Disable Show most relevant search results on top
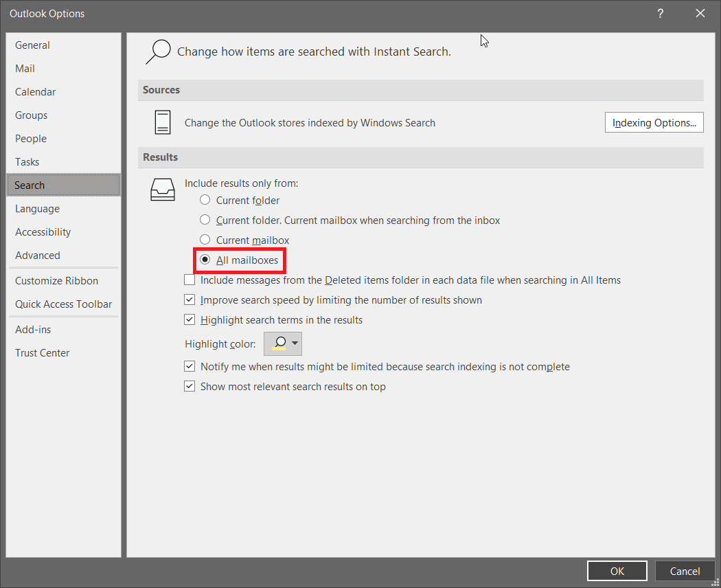The width and height of the screenshot is (721, 588). [190, 386]
